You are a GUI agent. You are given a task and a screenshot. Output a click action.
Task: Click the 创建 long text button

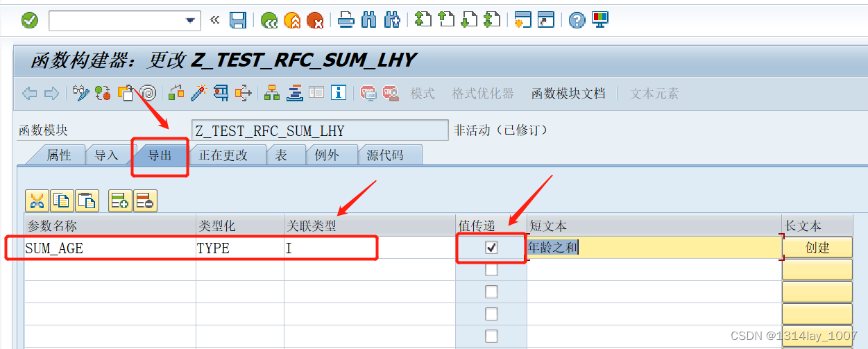tap(817, 247)
